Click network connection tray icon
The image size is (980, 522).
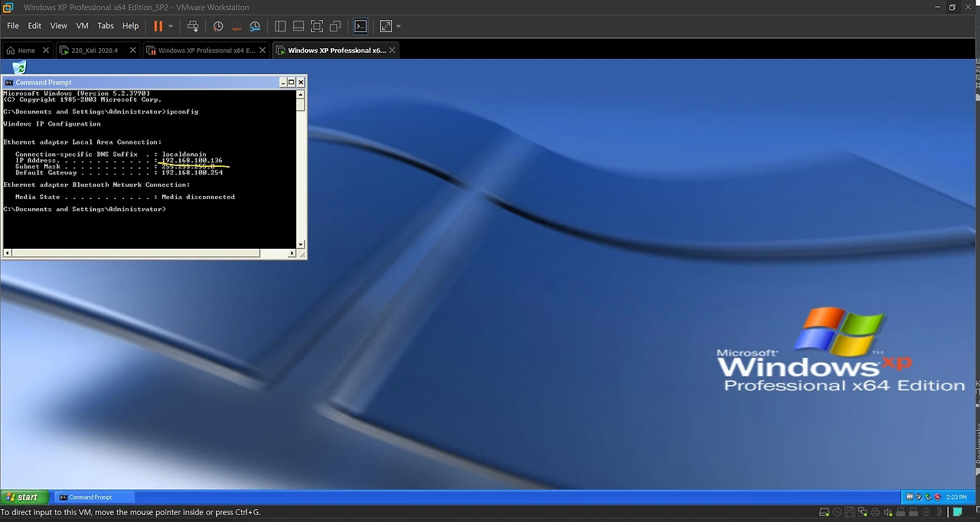(928, 498)
